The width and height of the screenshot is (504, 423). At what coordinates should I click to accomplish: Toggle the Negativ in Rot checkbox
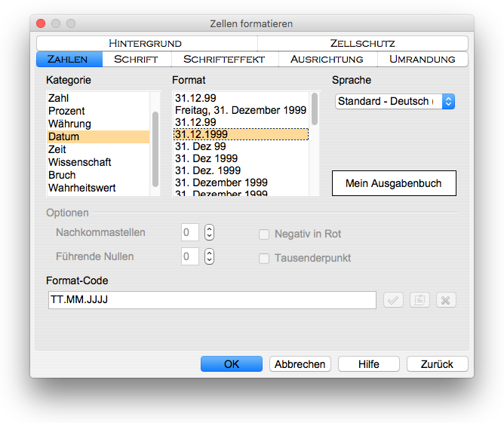click(x=264, y=234)
